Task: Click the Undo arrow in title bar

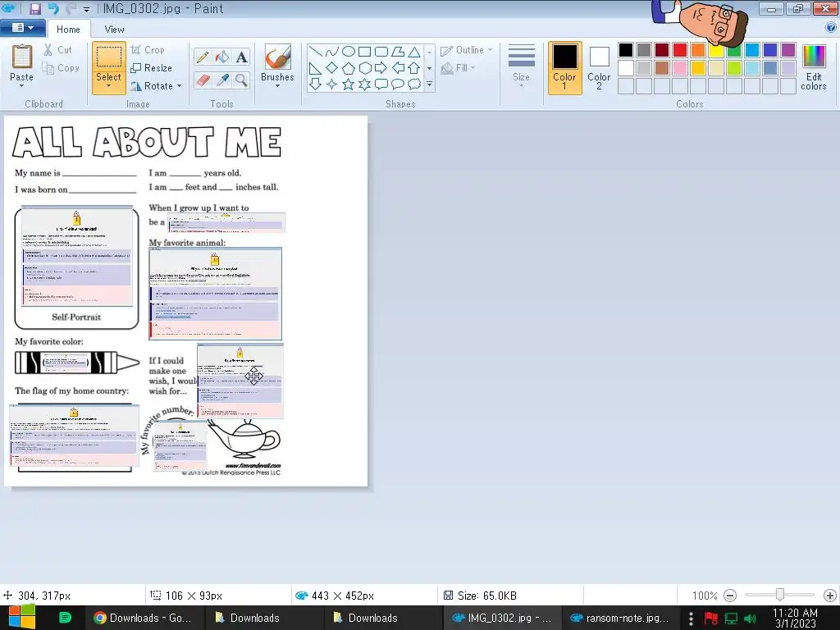Action: point(53,8)
